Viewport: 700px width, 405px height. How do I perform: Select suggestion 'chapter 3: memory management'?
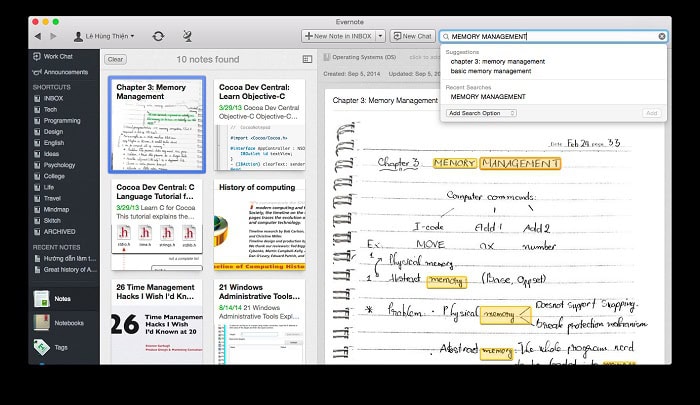coord(497,61)
